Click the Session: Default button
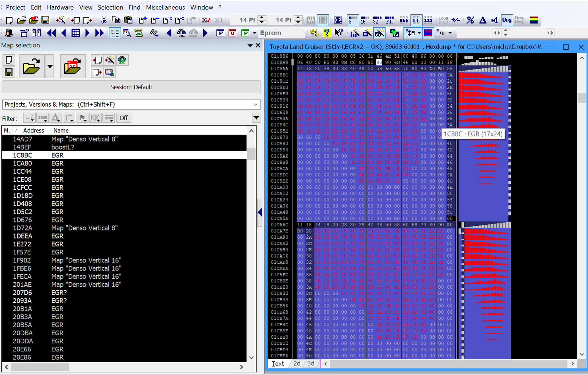This screenshot has width=588, height=375. coord(131,87)
